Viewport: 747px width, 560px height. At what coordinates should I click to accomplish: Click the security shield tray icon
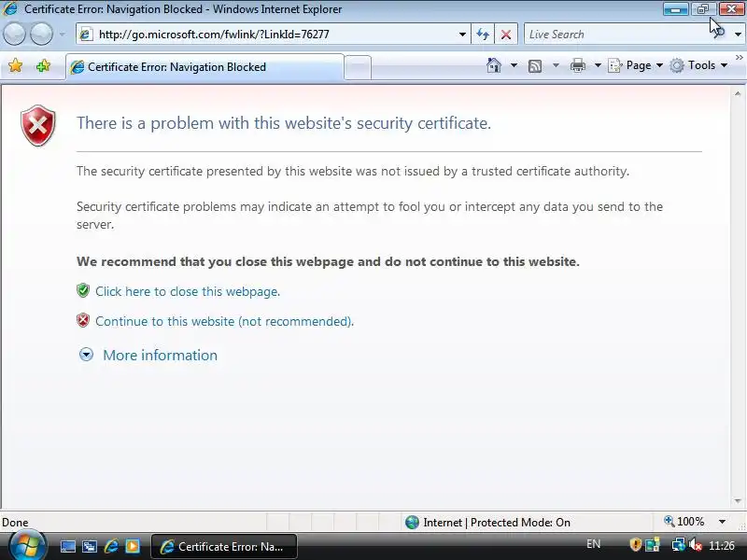(635, 545)
